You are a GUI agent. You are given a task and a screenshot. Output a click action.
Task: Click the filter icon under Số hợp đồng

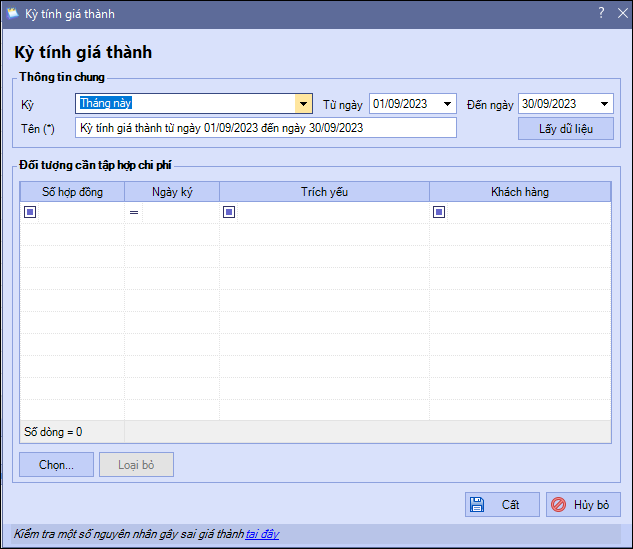pyautogui.click(x=30, y=212)
